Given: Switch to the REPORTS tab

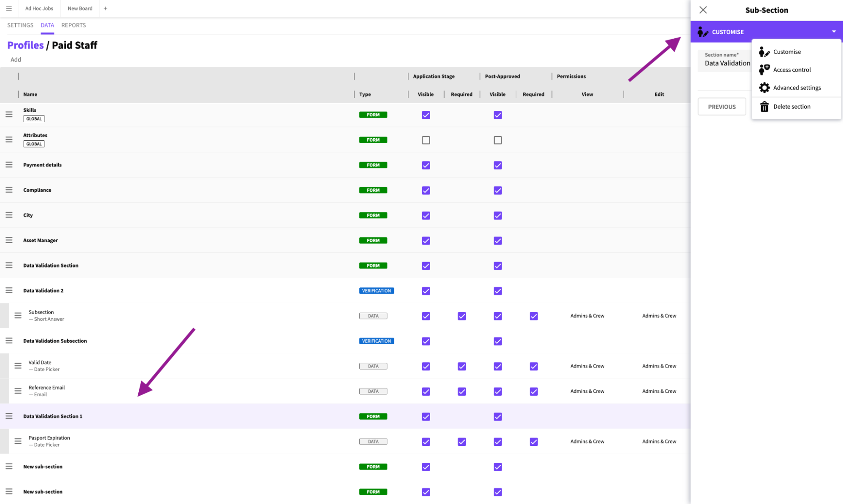Looking at the screenshot, I should 73,25.
